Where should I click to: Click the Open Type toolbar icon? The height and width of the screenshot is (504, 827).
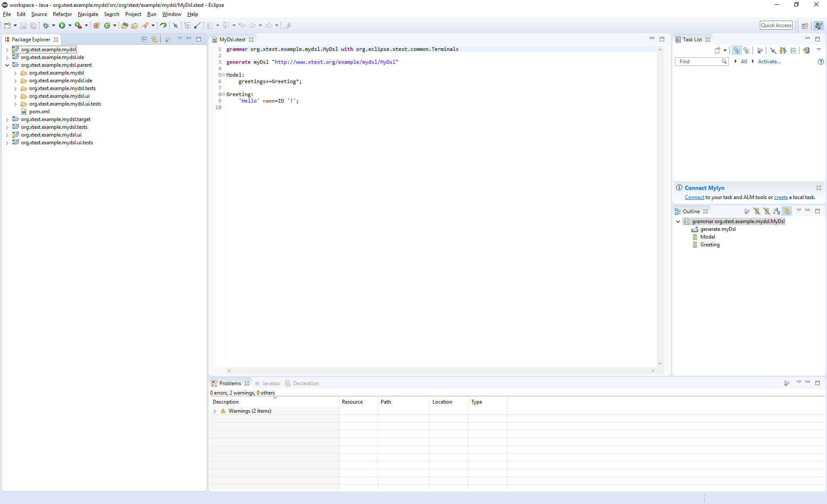tap(124, 25)
